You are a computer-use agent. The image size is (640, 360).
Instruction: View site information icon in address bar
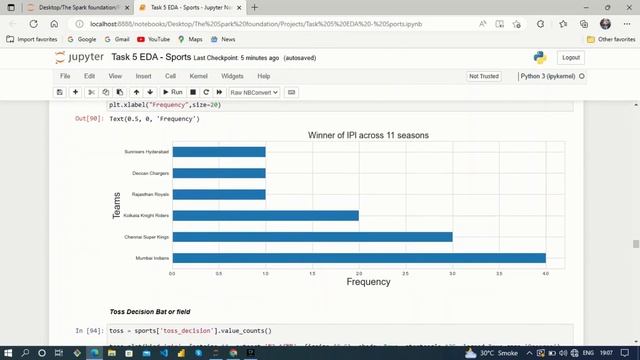(80, 24)
